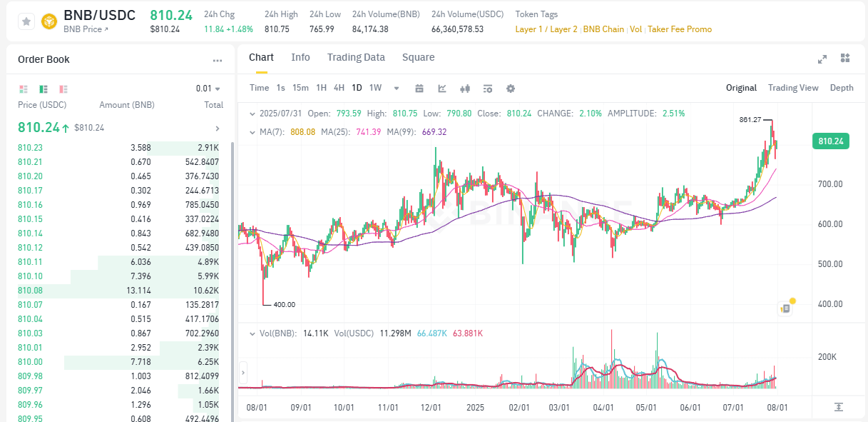The width and height of the screenshot is (868, 422).
Task: Click 24h Volume(USDC) value 66,360,578.53
Action: (x=457, y=29)
